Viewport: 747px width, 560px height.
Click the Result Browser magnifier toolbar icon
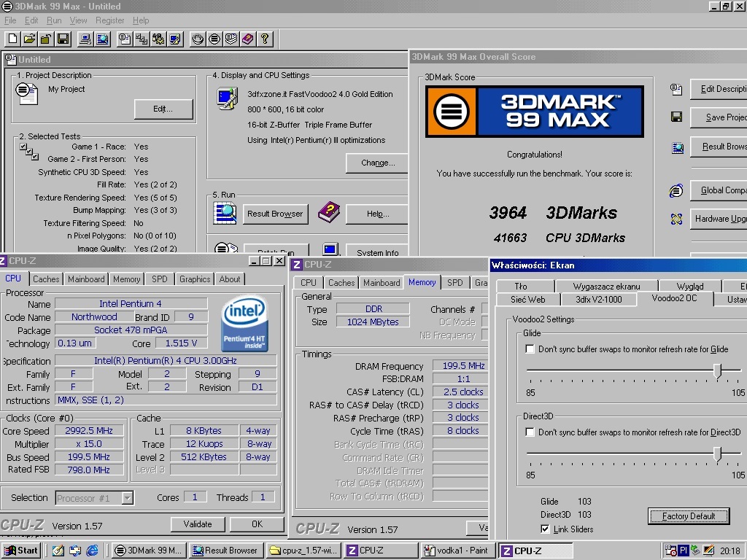click(102, 39)
